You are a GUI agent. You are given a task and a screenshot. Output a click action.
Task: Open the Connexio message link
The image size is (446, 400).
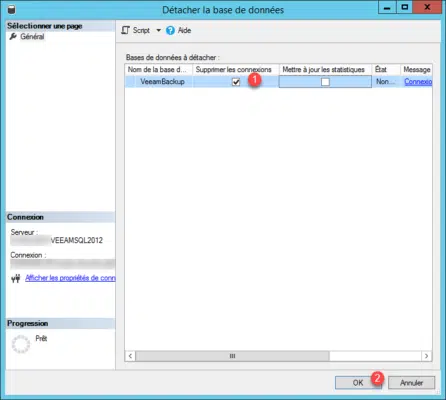pyautogui.click(x=418, y=81)
